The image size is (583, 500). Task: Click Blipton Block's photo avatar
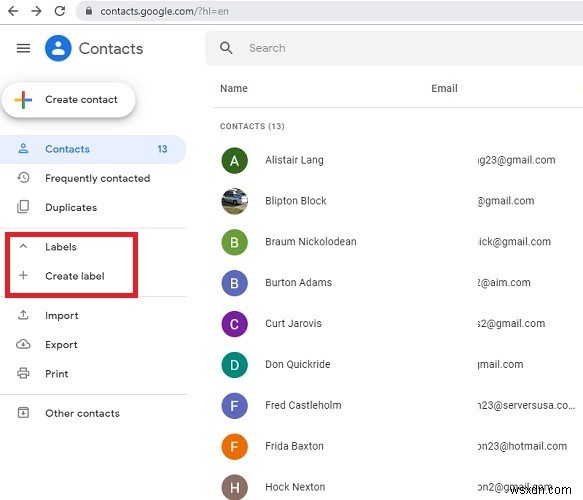click(235, 201)
